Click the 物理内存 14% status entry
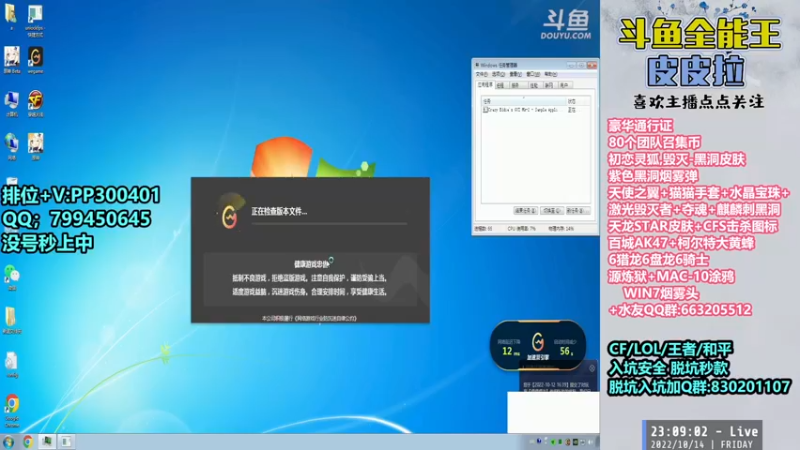 561,229
